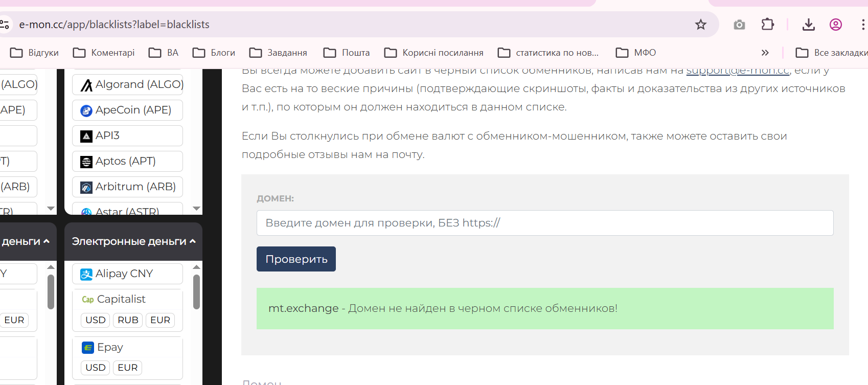Open the Корисні посилання bookmarks folder
Screen dimensions: 868x385
click(x=434, y=53)
